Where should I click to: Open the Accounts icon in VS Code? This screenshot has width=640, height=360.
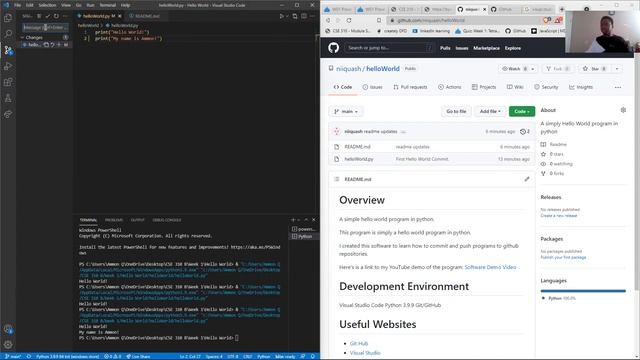tap(8, 329)
